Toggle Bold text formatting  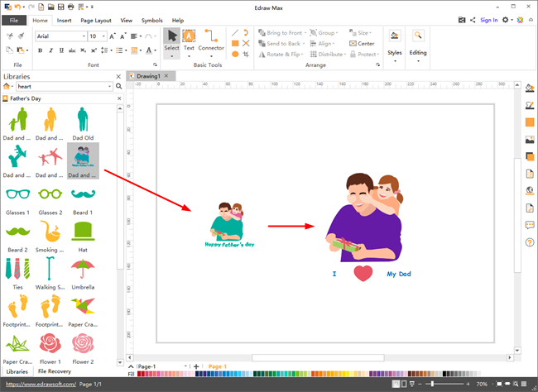[39, 50]
